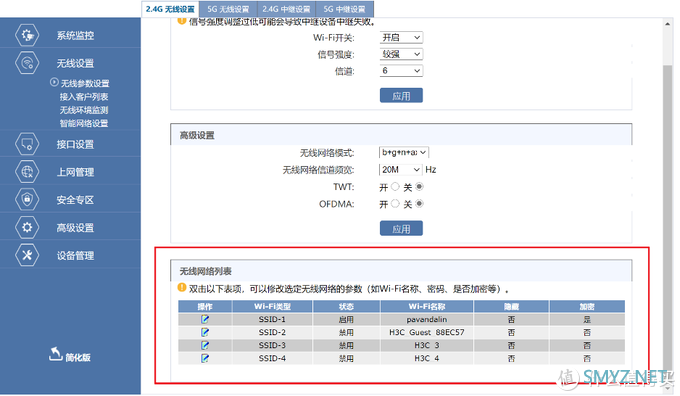The height and width of the screenshot is (396, 680).
Task: Click the 上网管理 globe icon
Action: pos(27,172)
